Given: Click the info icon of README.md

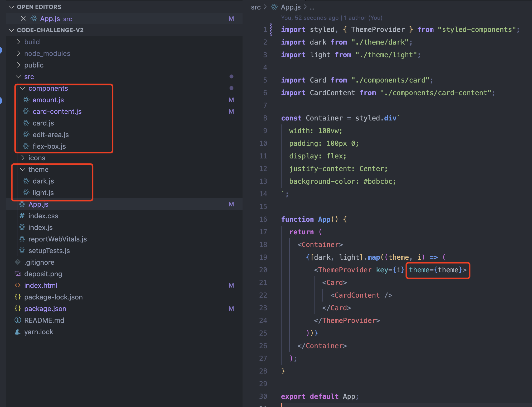Looking at the screenshot, I should click(18, 320).
